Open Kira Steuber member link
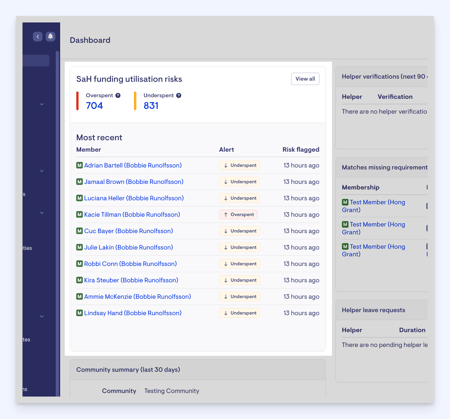The width and height of the screenshot is (450, 419). pyautogui.click(x=131, y=280)
